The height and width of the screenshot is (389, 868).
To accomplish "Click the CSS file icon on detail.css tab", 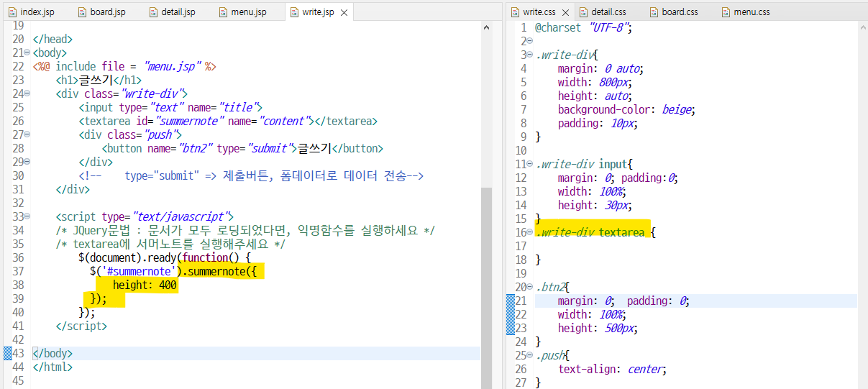I will coord(583,12).
